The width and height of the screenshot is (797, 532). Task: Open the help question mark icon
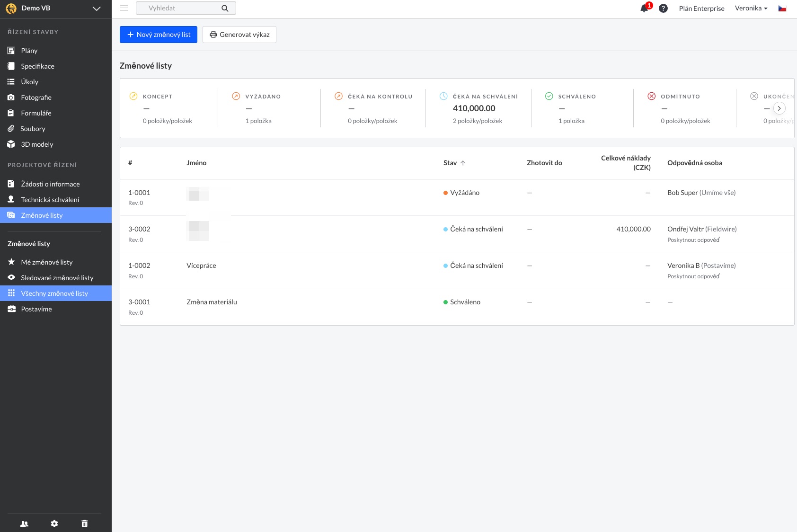click(663, 9)
